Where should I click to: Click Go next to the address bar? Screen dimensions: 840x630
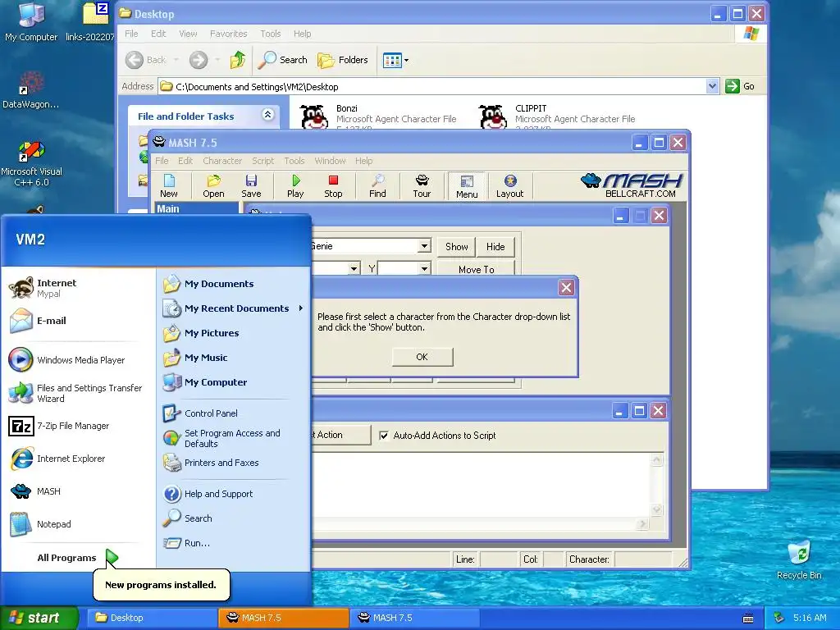pos(741,86)
